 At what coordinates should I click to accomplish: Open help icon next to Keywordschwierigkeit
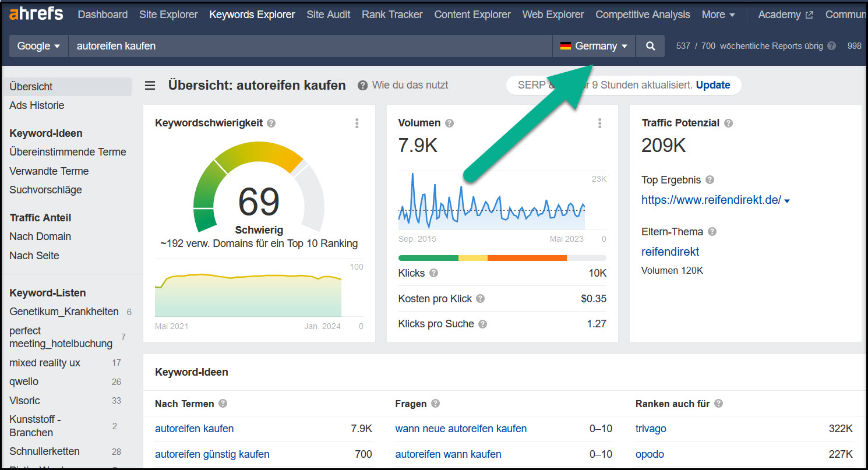pos(271,123)
